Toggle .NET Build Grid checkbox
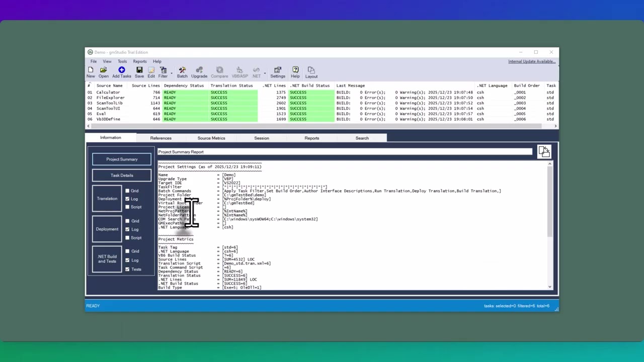The width and height of the screenshot is (644, 362). click(127, 251)
